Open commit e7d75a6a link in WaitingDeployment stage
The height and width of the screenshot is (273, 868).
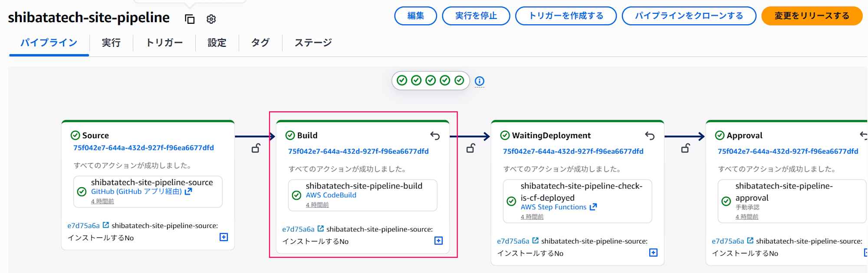pyautogui.click(x=513, y=241)
